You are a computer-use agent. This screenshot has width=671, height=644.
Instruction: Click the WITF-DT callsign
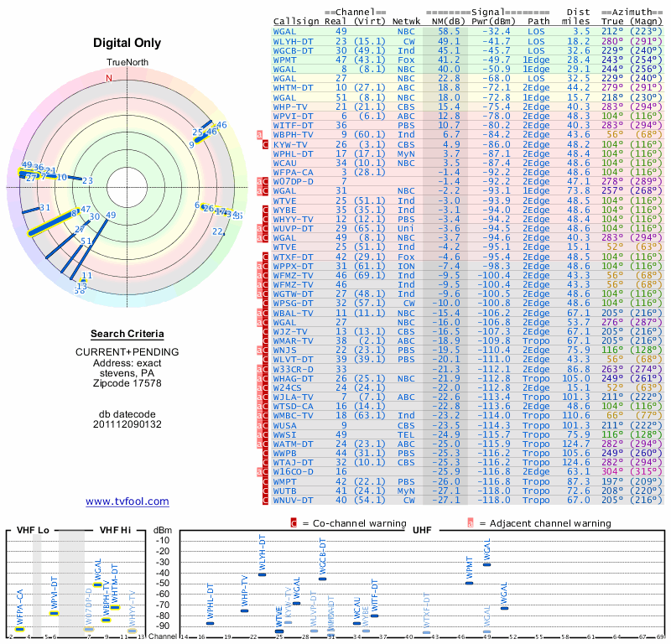[293, 126]
